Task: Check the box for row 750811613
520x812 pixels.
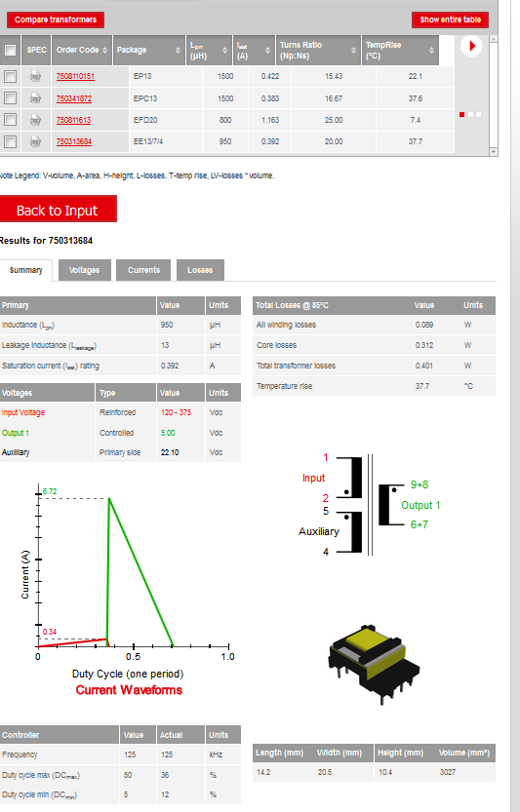Action: (10, 120)
